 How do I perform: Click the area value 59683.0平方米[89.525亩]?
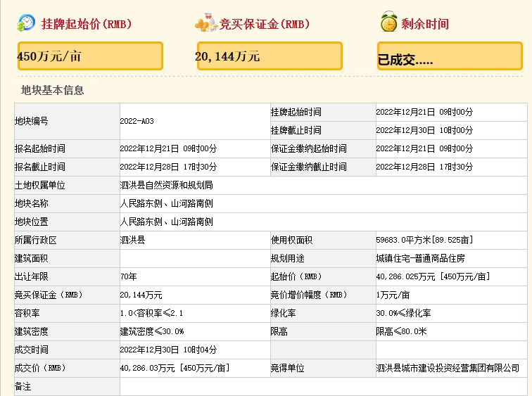coord(424,240)
